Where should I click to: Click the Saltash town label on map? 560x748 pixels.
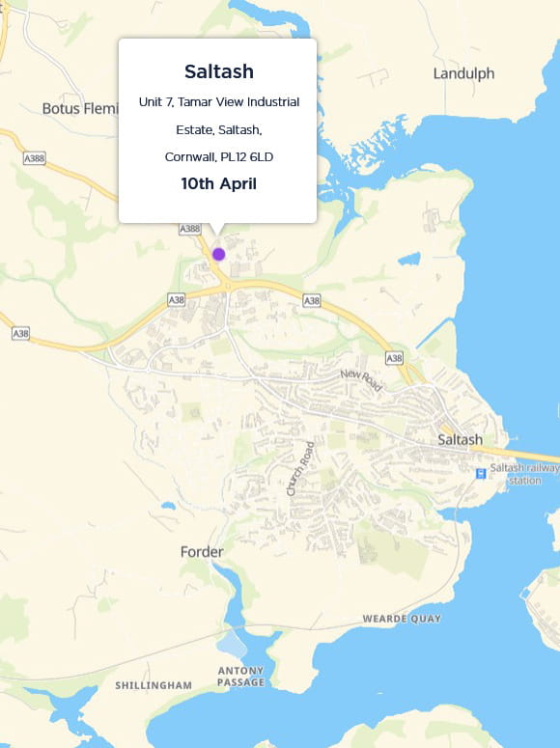[461, 439]
